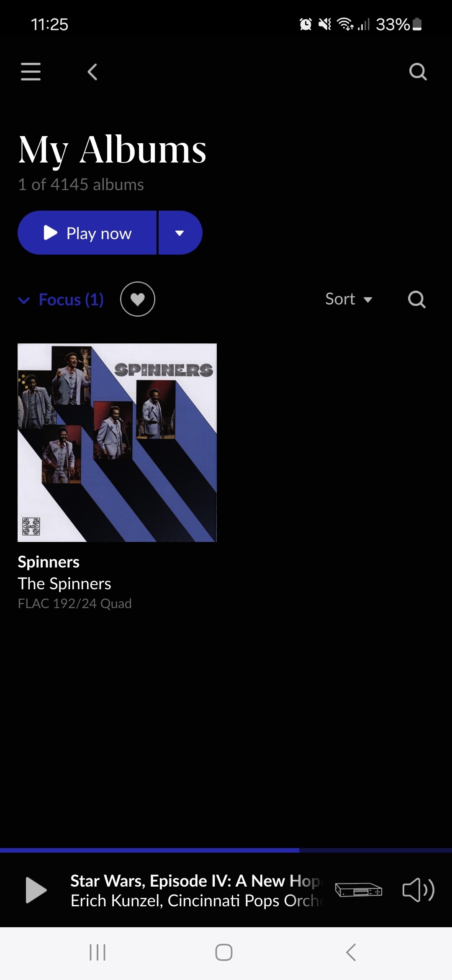Resume playback with the footer play button
Screen dimensions: 452x980
point(36,890)
